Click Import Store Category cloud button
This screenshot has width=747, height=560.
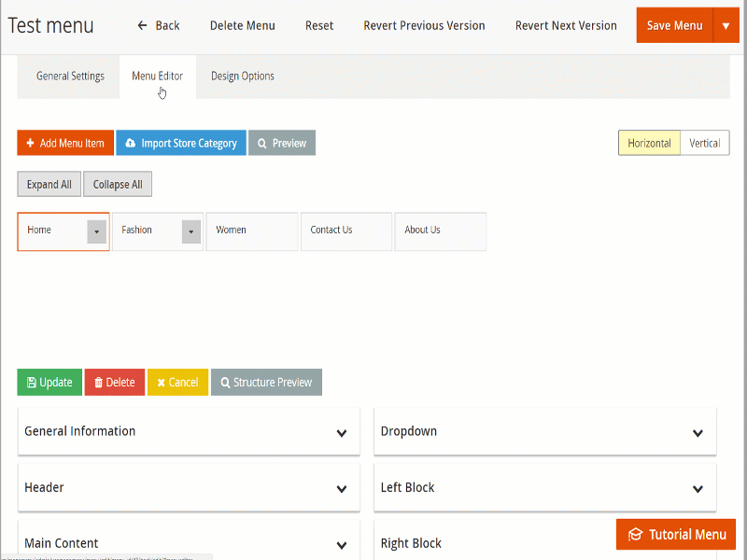click(x=181, y=143)
